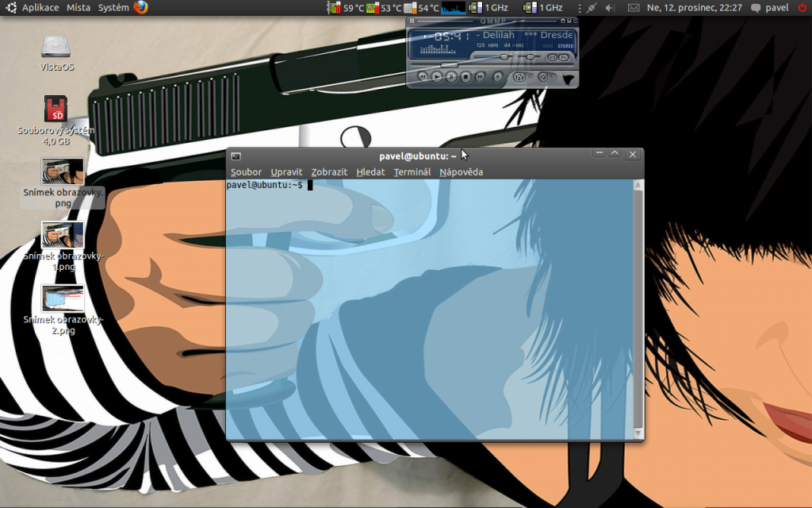Click the 59 °C temperature sensor applet

coord(346,8)
